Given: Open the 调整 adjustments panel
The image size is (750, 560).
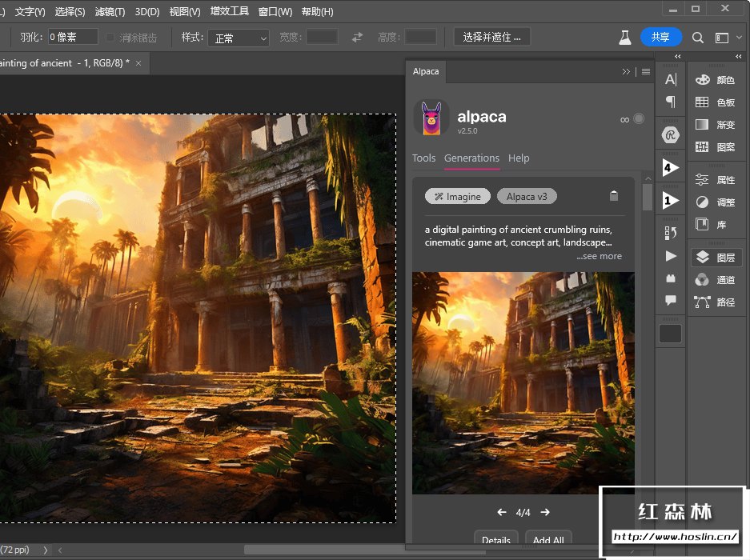Looking at the screenshot, I should (716, 202).
